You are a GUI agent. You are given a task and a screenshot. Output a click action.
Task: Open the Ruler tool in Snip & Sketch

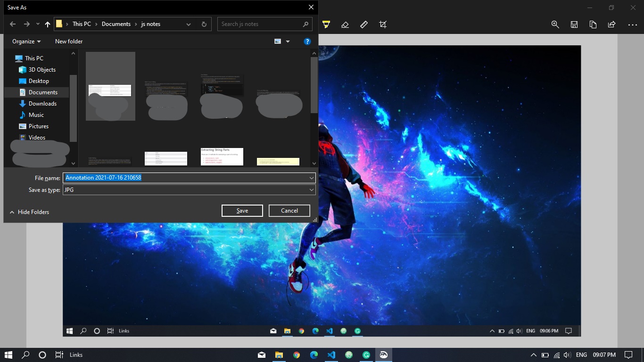coord(364,25)
